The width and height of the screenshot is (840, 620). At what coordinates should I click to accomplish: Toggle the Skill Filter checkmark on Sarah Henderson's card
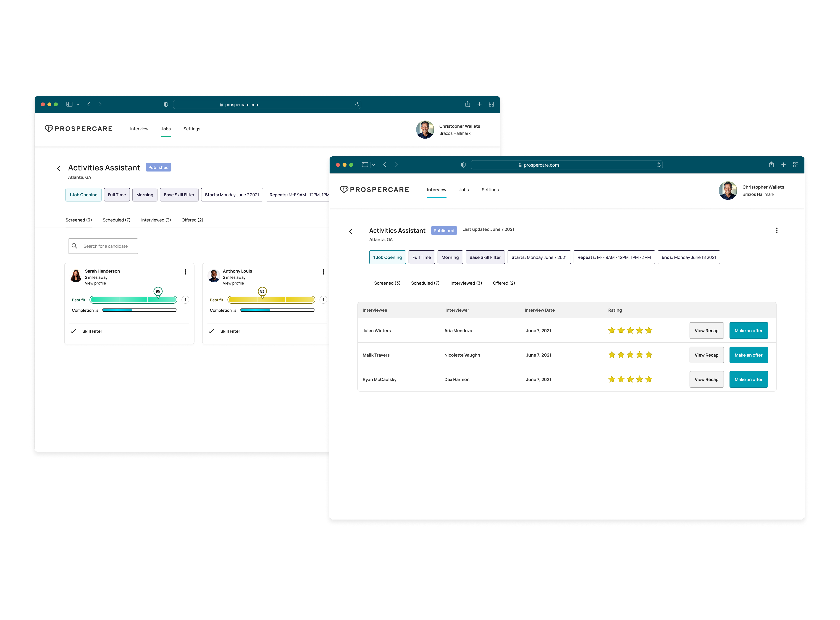tap(73, 331)
